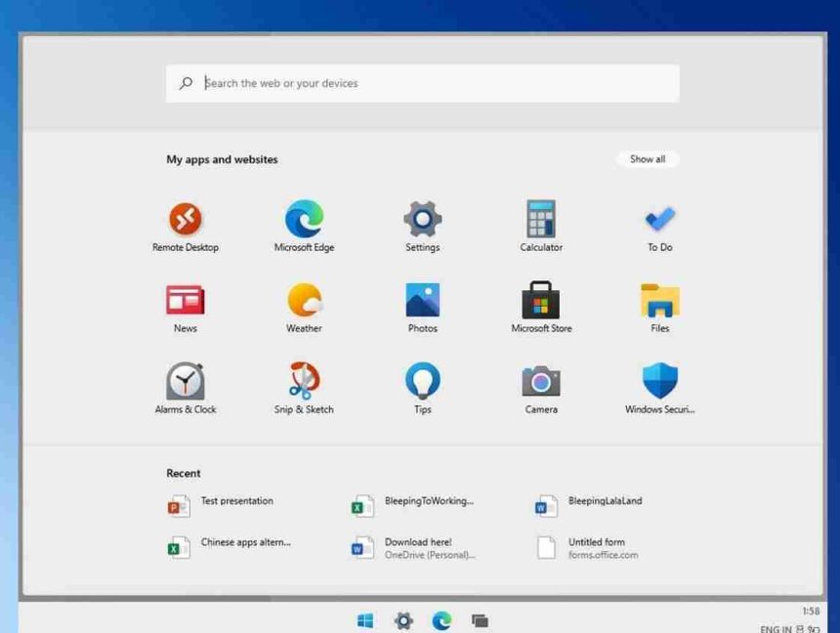The image size is (840, 633).
Task: Launch Alarms & Clock
Action: pos(186,389)
